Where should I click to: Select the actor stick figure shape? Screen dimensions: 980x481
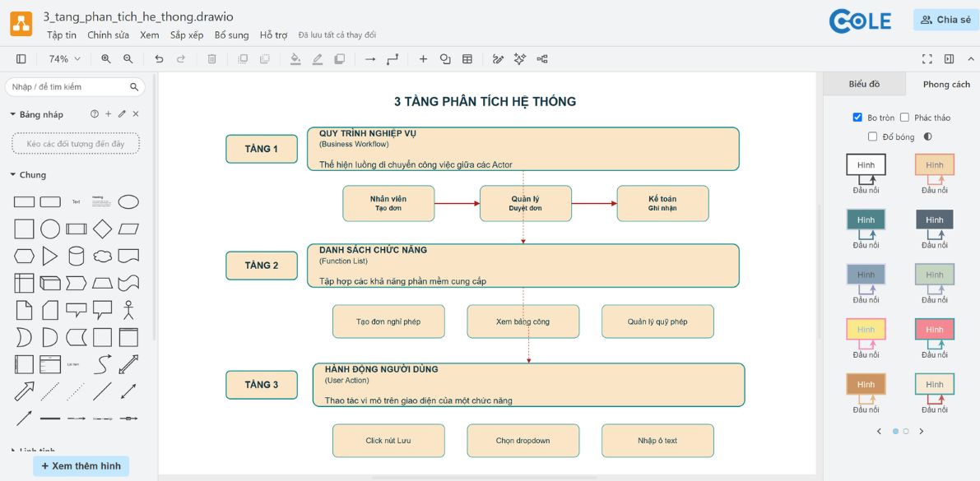pyautogui.click(x=128, y=310)
